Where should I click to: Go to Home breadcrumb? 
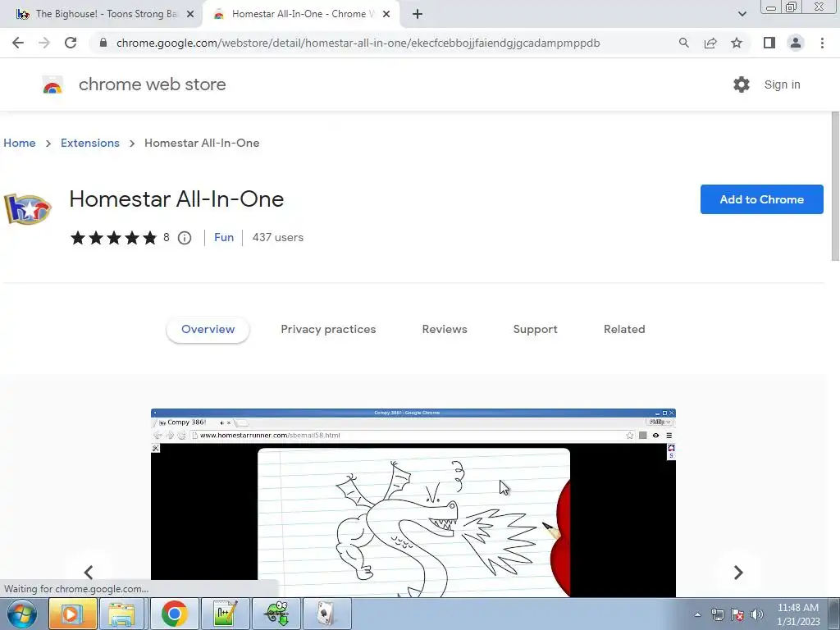[20, 143]
